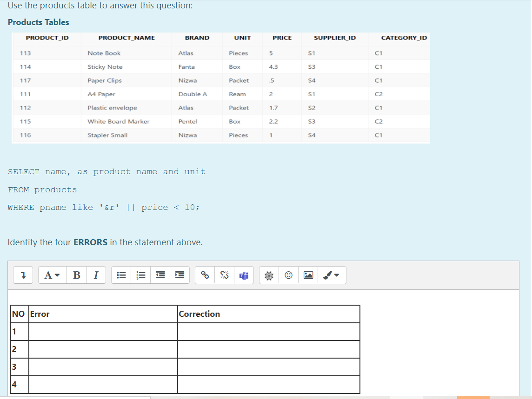Screen dimensions: 532x399
Task: Insert an image into the editor
Action: click(x=308, y=275)
